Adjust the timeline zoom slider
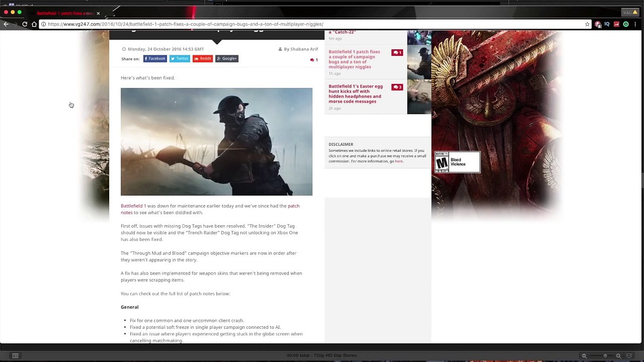Viewport: 644px width, 362px height. (605, 356)
